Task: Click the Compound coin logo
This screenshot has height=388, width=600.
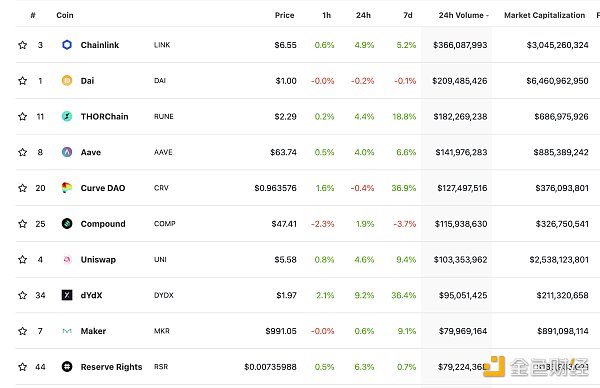Action: 67,223
